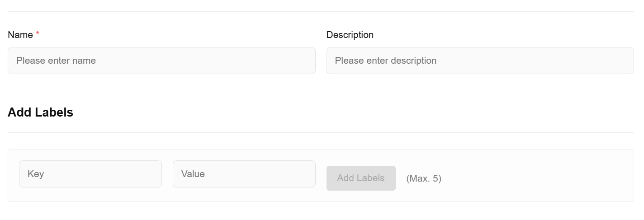Place cursor at end of Description box
644x220 pixels.
pyautogui.click(x=626, y=61)
